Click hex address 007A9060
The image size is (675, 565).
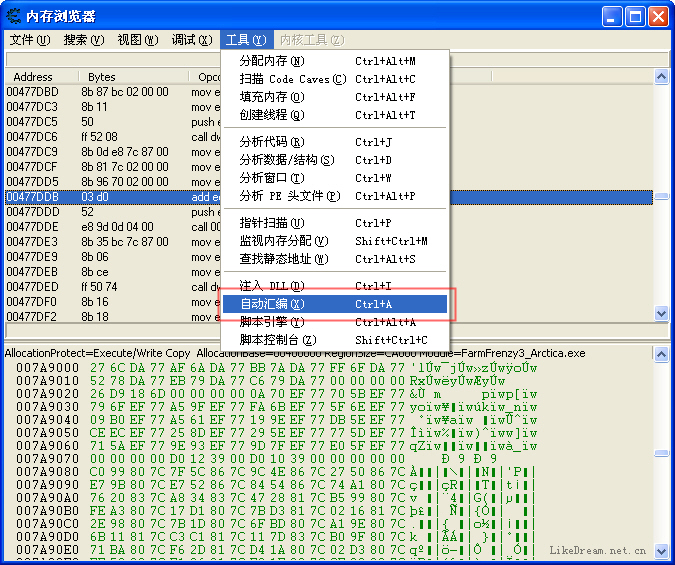(48, 446)
